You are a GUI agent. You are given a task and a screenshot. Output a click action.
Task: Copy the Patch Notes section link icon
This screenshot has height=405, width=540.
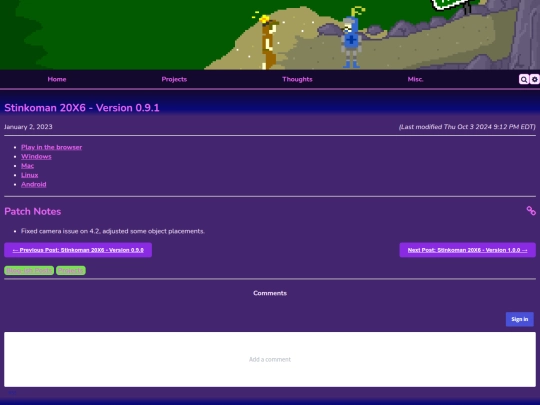pos(531,211)
